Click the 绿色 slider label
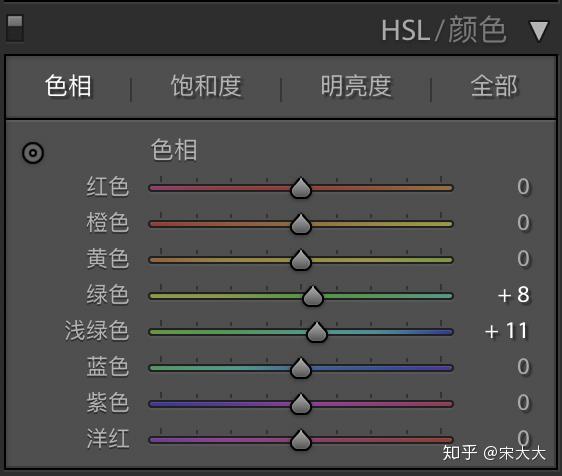This screenshot has height=476, width=562. tap(108, 295)
